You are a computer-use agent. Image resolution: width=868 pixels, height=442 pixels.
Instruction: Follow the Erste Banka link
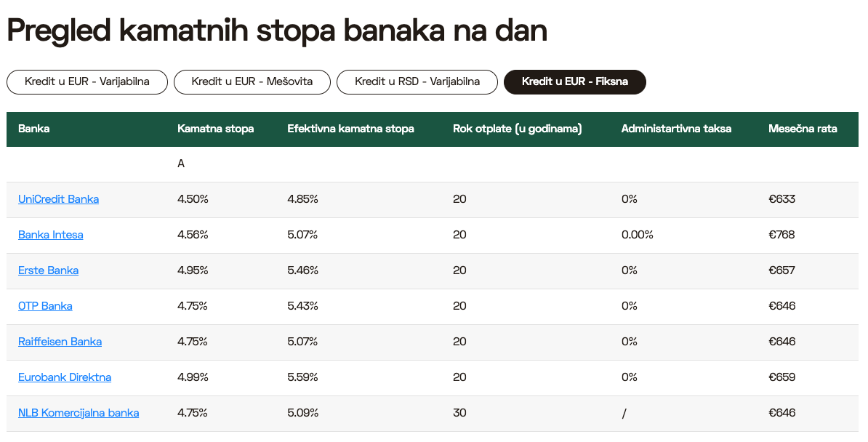[49, 270]
